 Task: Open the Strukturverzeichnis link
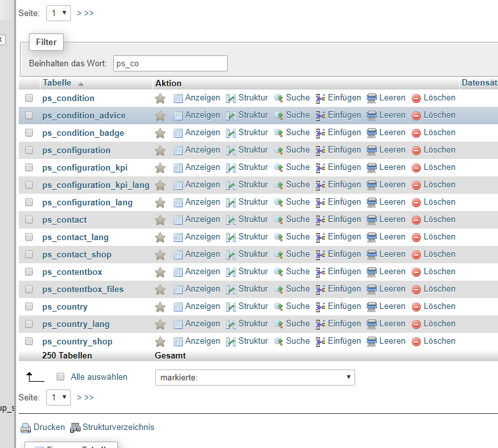pos(118,427)
